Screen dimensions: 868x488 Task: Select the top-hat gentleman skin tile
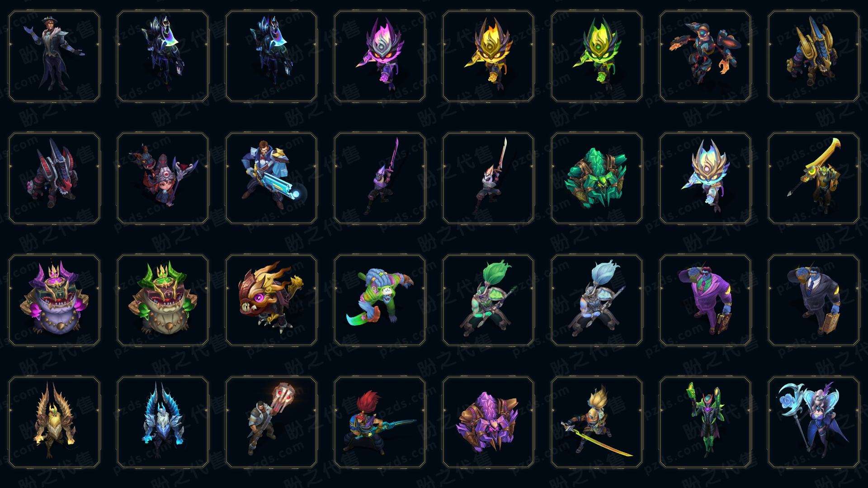pos(54,56)
